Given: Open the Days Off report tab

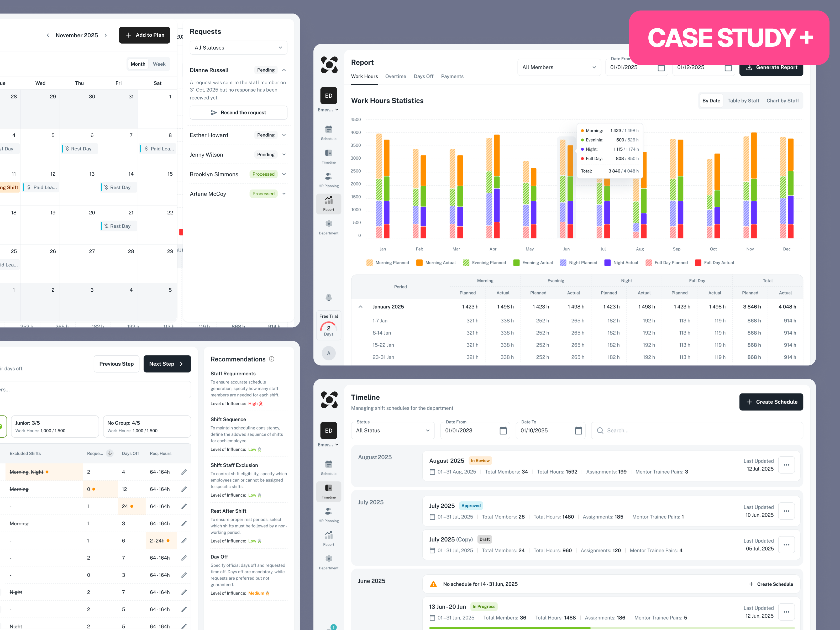Looking at the screenshot, I should (423, 76).
